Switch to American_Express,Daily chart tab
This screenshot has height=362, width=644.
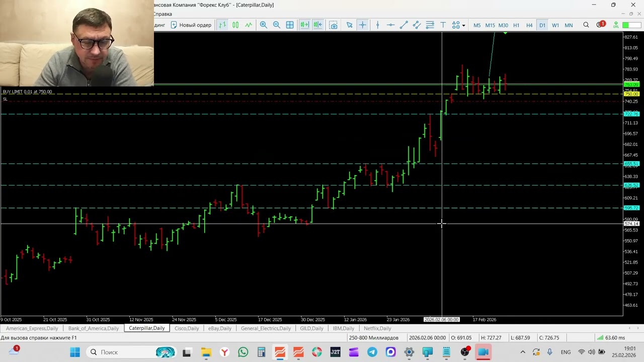pos(32,328)
